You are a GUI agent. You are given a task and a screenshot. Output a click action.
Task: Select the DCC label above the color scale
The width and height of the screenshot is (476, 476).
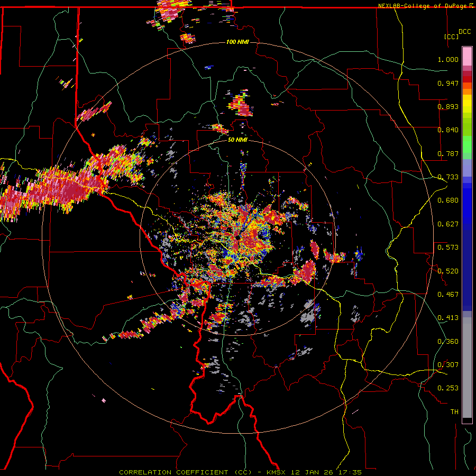[x=464, y=32]
